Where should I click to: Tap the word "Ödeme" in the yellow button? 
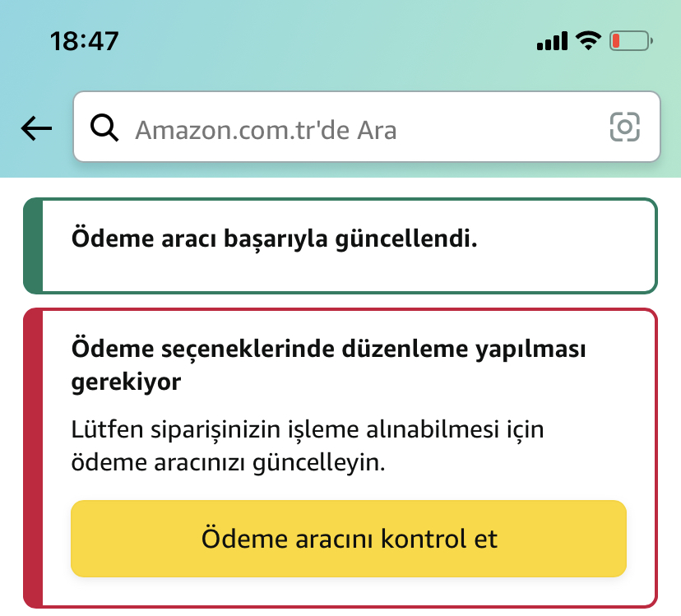tap(239, 539)
